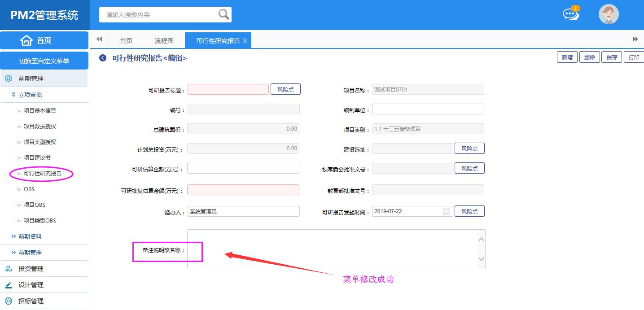This screenshot has height=310, width=644.
Task: Click the blue back arrow icon
Action: click(x=103, y=58)
